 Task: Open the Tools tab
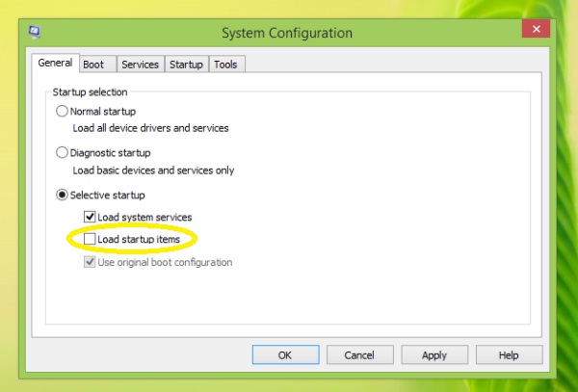(225, 65)
